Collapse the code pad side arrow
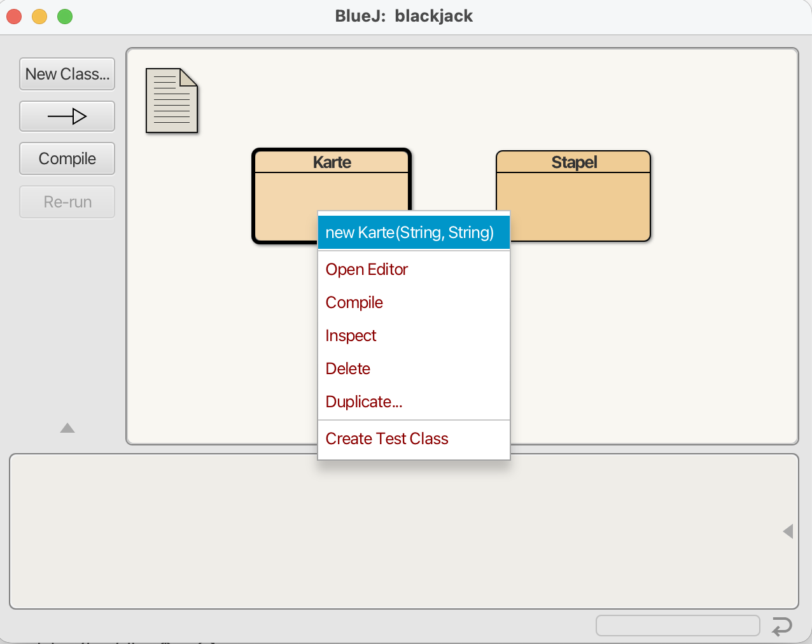812x644 pixels. point(788,531)
